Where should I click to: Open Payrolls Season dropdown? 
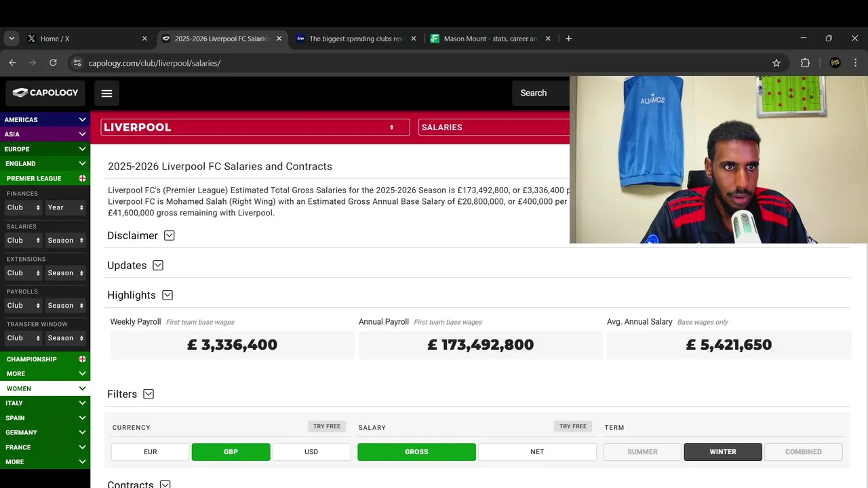point(66,305)
